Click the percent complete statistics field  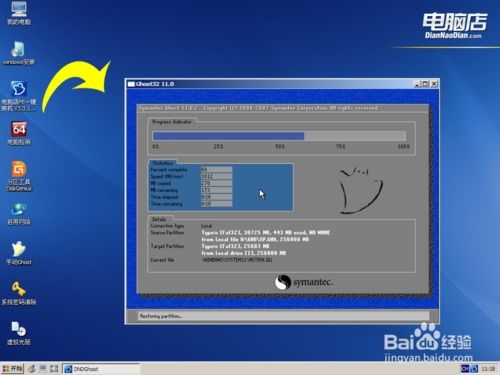click(216, 170)
